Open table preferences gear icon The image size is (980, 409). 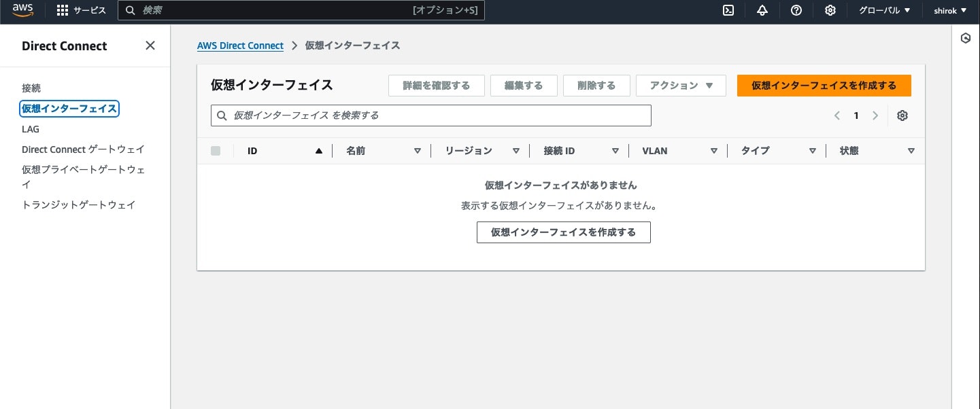(x=902, y=115)
